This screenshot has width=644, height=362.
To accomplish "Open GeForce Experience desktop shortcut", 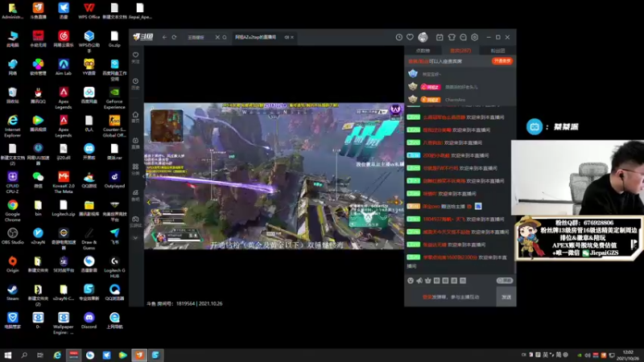I will click(114, 97).
